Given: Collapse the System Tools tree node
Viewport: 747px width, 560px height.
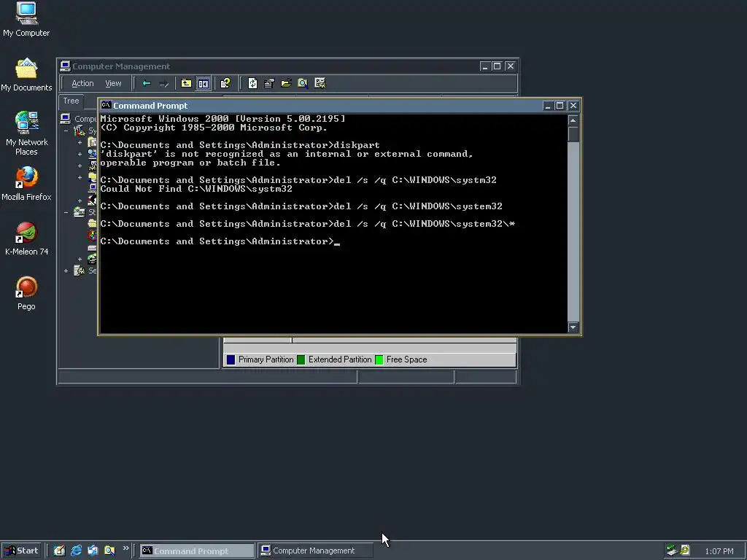Looking at the screenshot, I should [66, 131].
